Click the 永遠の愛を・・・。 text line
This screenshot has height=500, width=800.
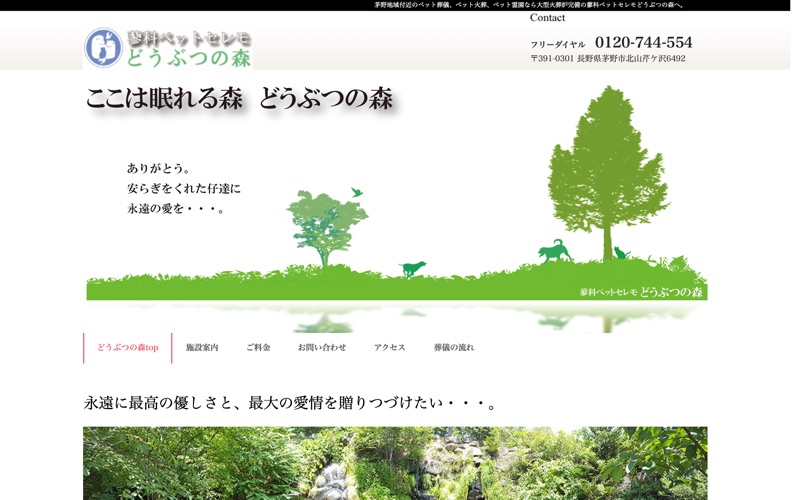pyautogui.click(x=176, y=209)
